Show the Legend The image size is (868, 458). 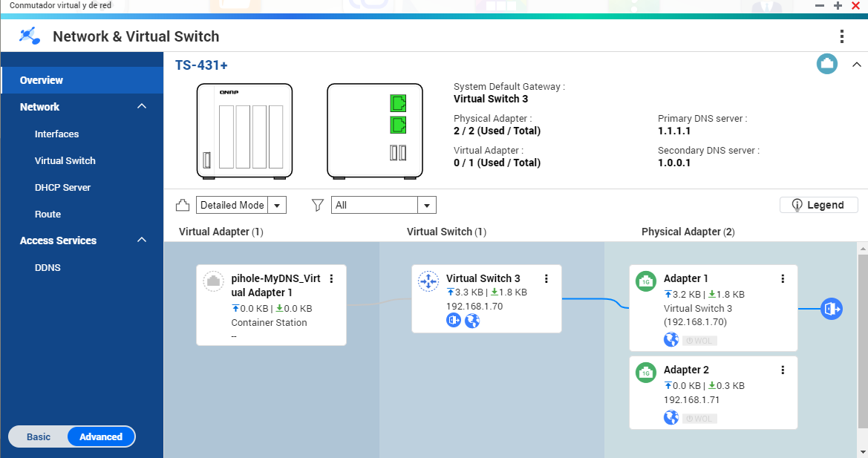[818, 205]
